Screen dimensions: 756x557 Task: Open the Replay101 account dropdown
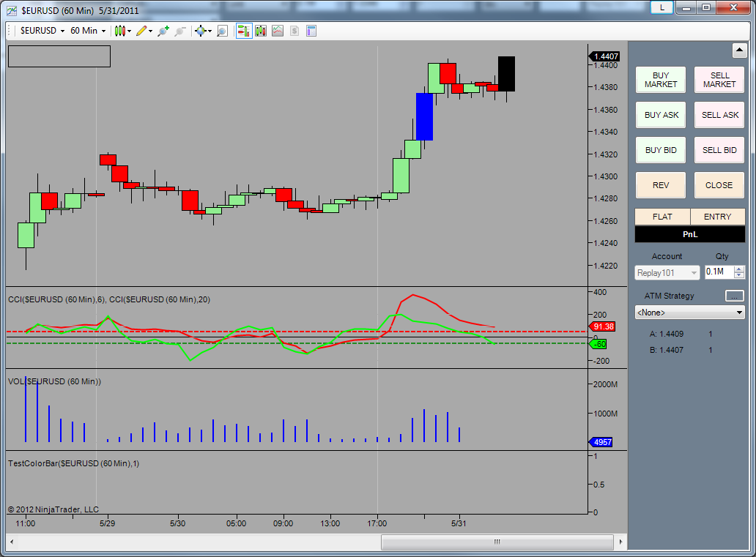667,273
